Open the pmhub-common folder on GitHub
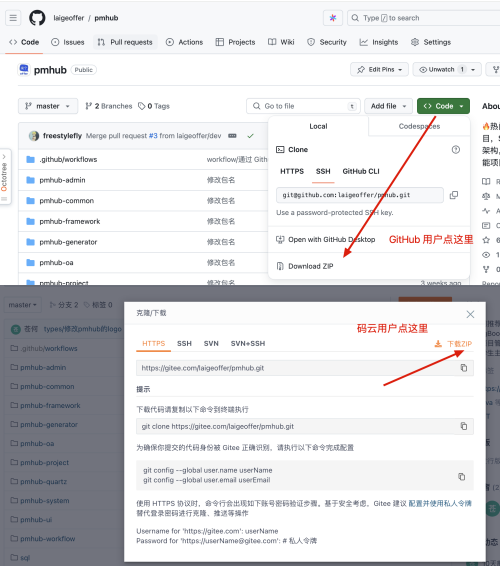500x566 pixels. [67, 201]
